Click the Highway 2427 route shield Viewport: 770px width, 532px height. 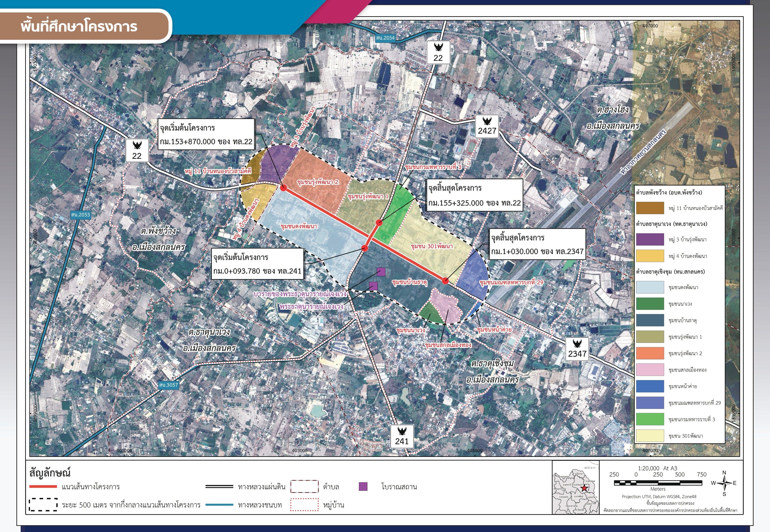(x=487, y=126)
